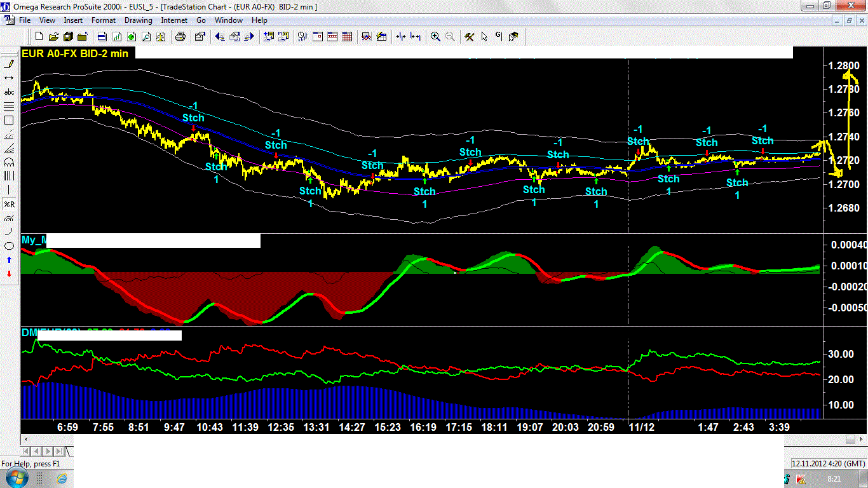The width and height of the screenshot is (868, 488).
Task: Pick the red down arrow drawing tool
Action: coord(10,274)
